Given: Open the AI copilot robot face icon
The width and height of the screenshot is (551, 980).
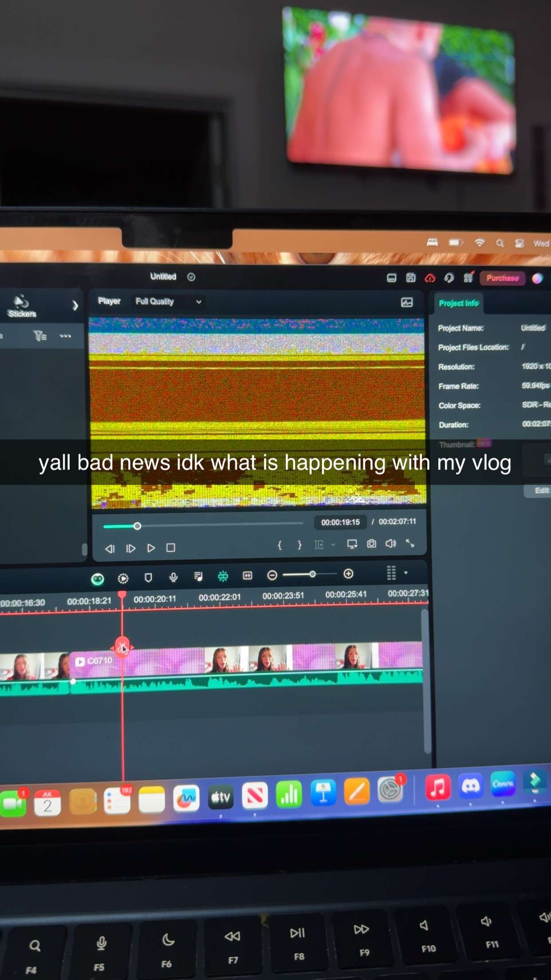Looking at the screenshot, I should 98,579.
